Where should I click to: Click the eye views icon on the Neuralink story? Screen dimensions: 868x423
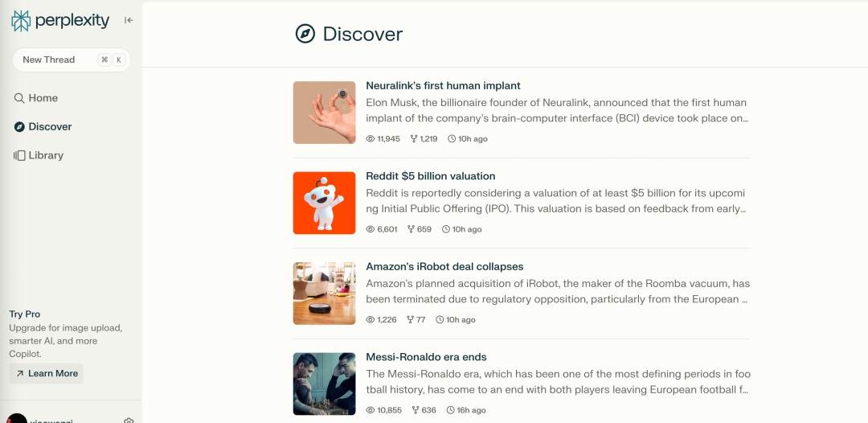pos(371,139)
